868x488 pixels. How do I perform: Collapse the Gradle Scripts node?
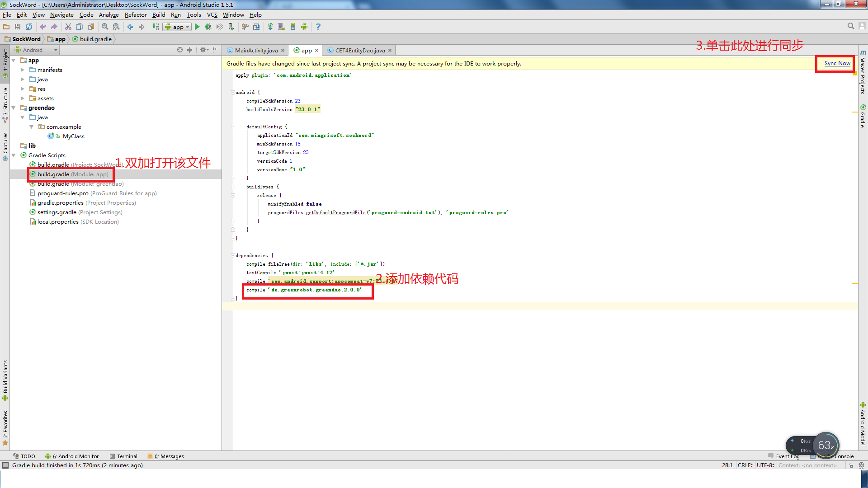click(x=14, y=155)
